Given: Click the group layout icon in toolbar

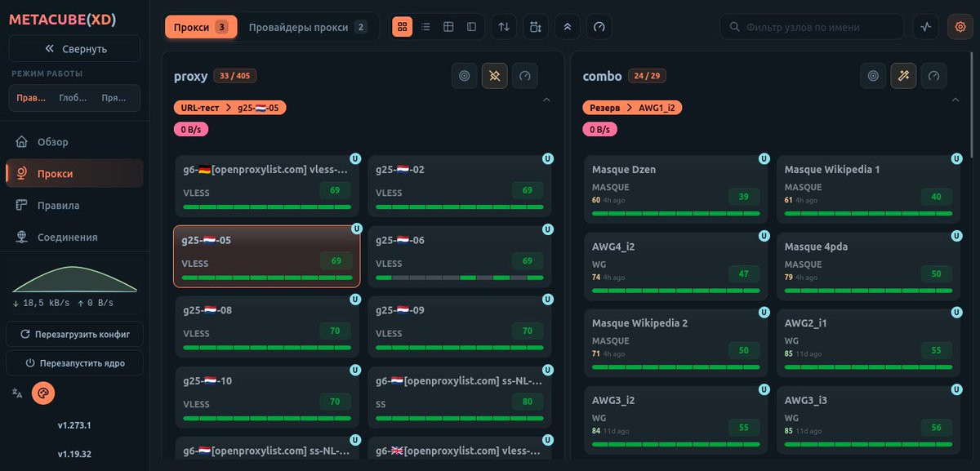Looking at the screenshot, I should tap(536, 27).
